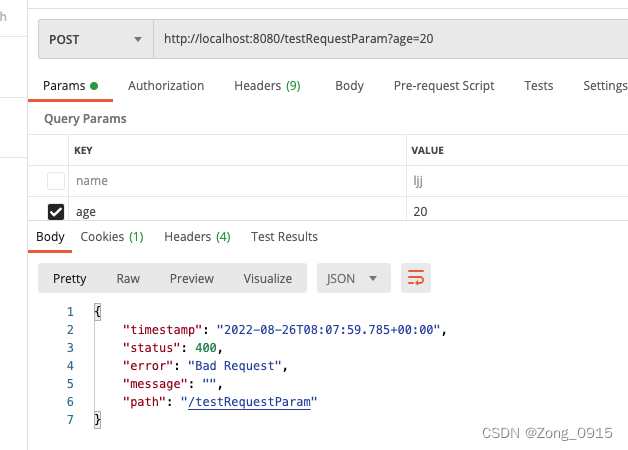Viewport: 628px width, 450px height.
Task: Expand the JSON format dropdown
Action: (353, 278)
